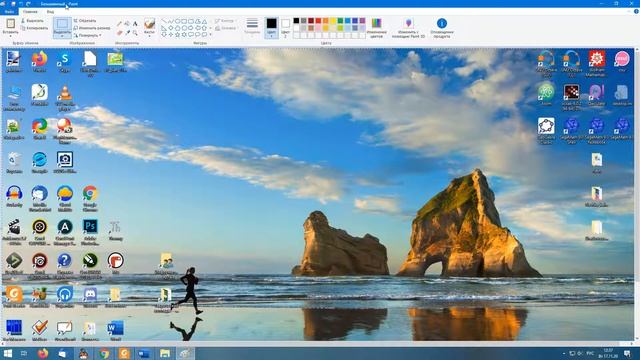
Task: Activate the Цвет 1 foreground color box
Action: pyautogui.click(x=271, y=28)
